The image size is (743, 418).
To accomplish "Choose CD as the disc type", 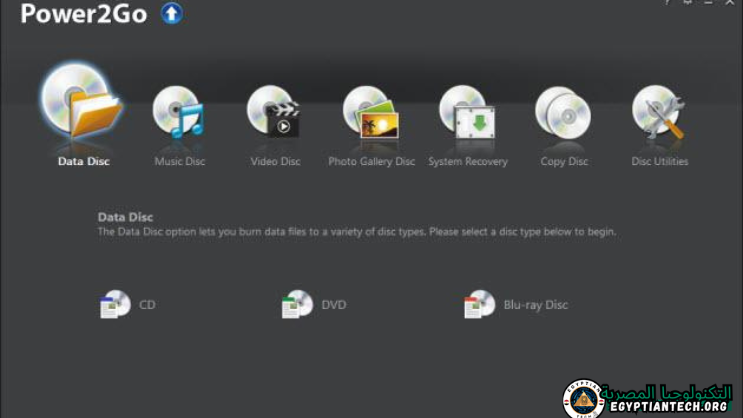I will pos(128,304).
